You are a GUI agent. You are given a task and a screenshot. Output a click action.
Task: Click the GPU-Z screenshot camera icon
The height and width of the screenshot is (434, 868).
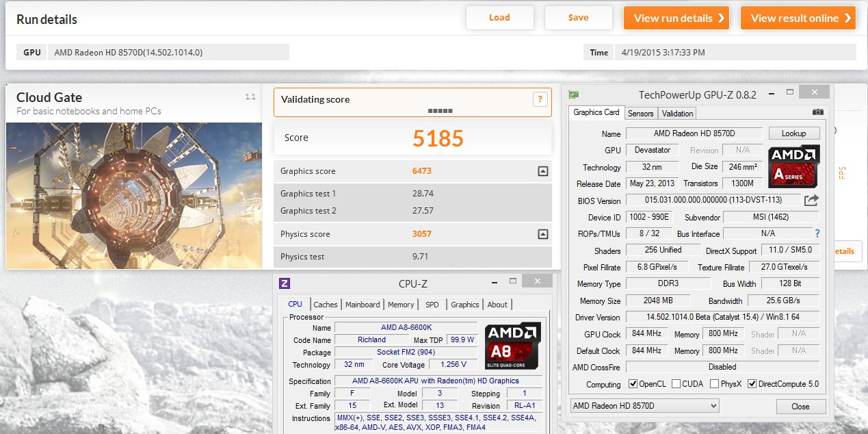(x=817, y=112)
